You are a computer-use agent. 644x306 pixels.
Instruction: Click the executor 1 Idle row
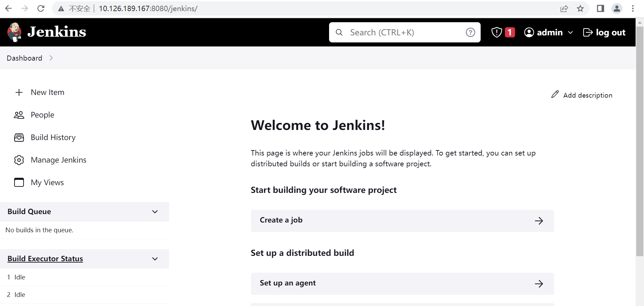click(85, 277)
